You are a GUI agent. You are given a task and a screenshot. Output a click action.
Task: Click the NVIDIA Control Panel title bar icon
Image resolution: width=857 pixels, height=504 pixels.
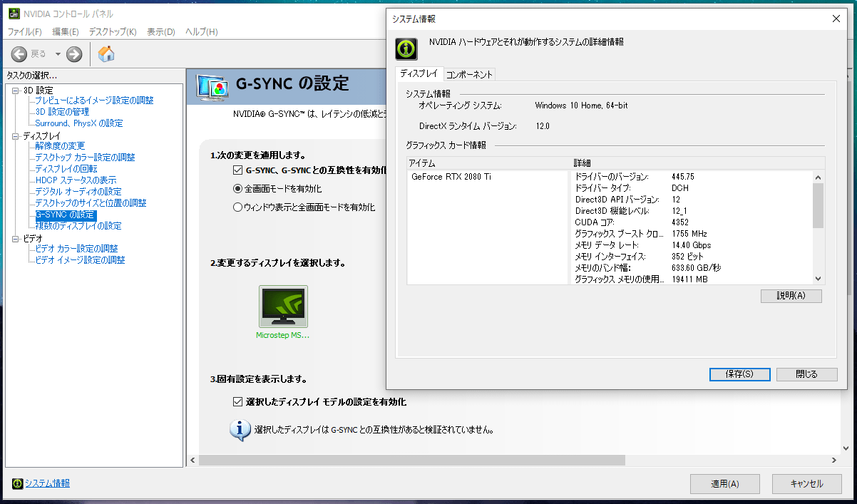(x=13, y=14)
